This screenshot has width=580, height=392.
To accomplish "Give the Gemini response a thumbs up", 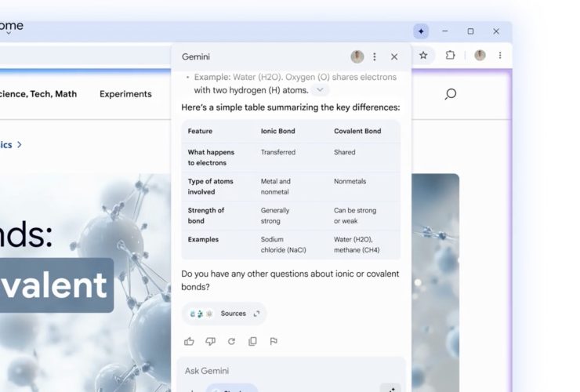I will (x=189, y=341).
